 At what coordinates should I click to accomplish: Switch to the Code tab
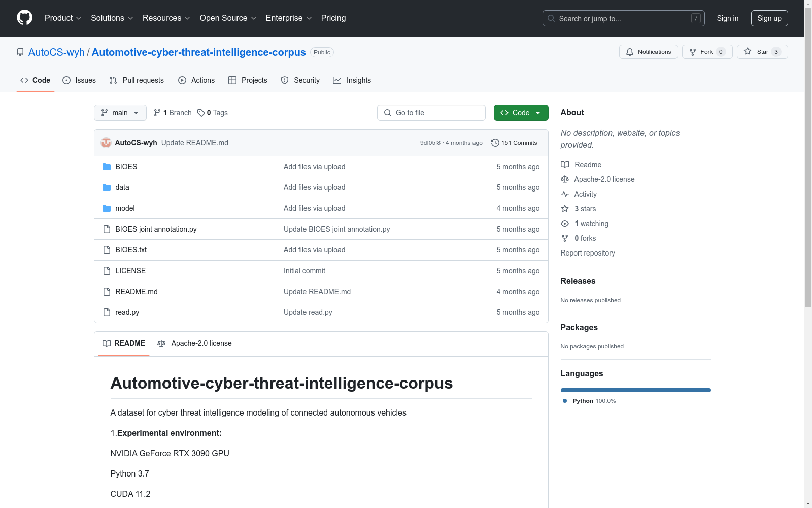(x=36, y=80)
